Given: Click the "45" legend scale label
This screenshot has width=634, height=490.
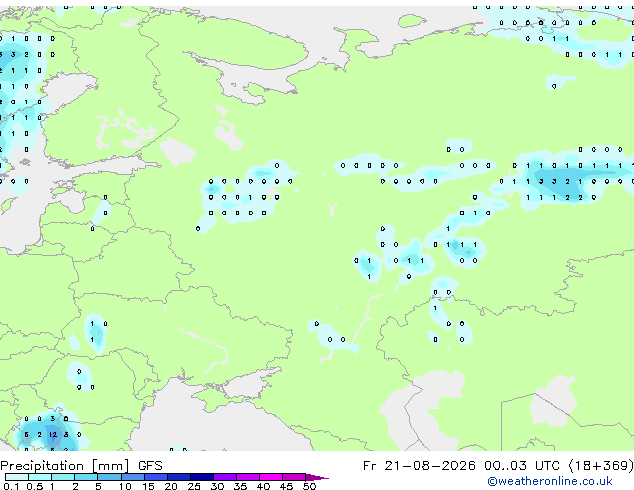Looking at the screenshot, I should (286, 486).
